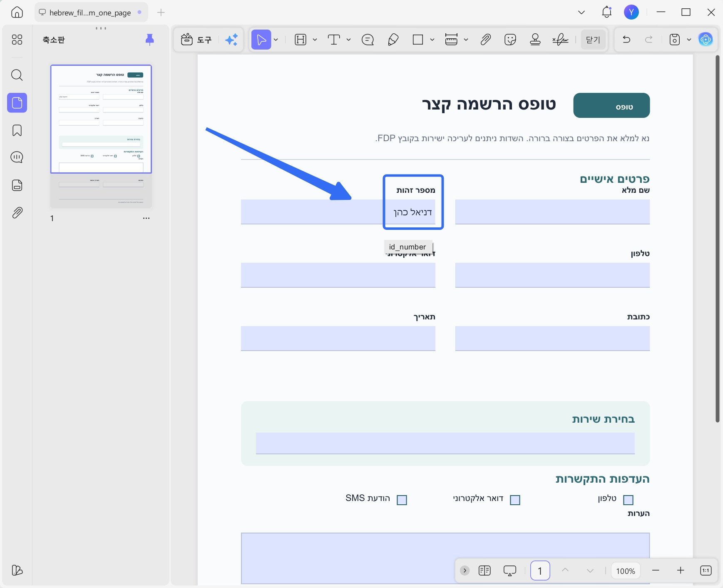Select the cursor selection tool
Image resolution: width=723 pixels, height=588 pixels.
[x=261, y=40]
